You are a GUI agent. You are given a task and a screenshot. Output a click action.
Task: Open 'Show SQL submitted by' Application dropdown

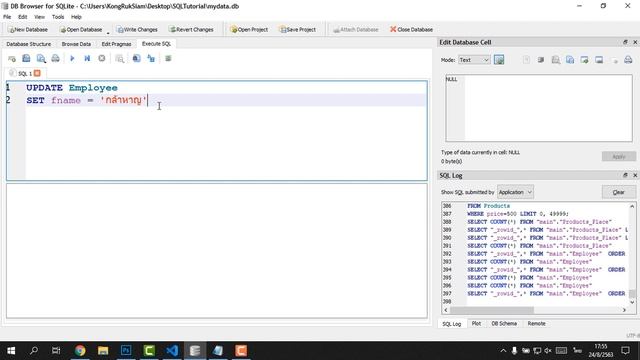coord(515,192)
